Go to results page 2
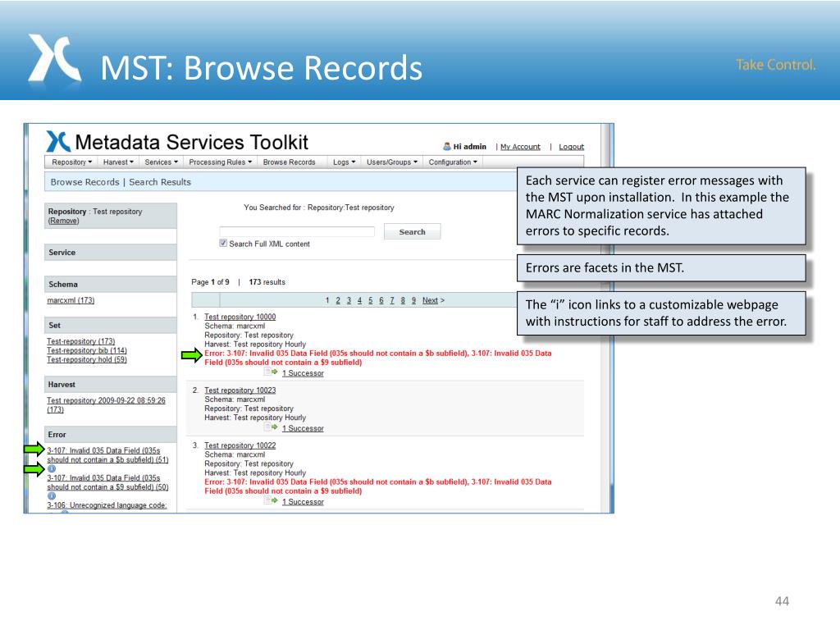The image size is (840, 630). coord(338,300)
